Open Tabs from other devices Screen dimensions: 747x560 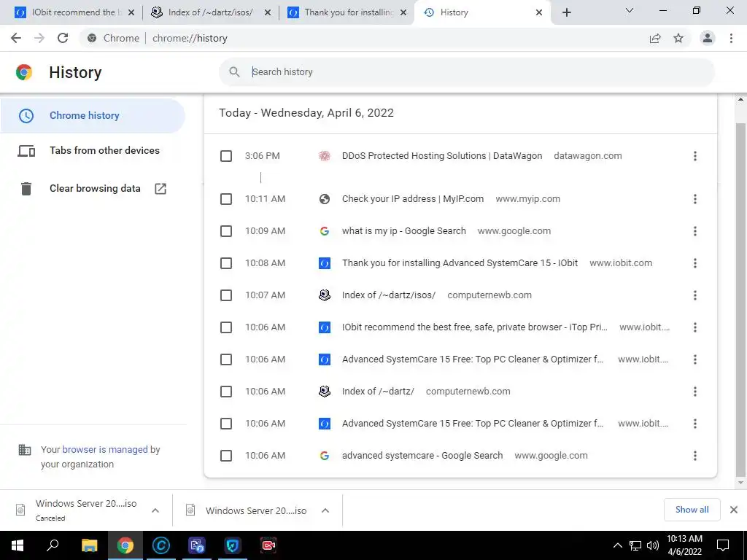93,151
